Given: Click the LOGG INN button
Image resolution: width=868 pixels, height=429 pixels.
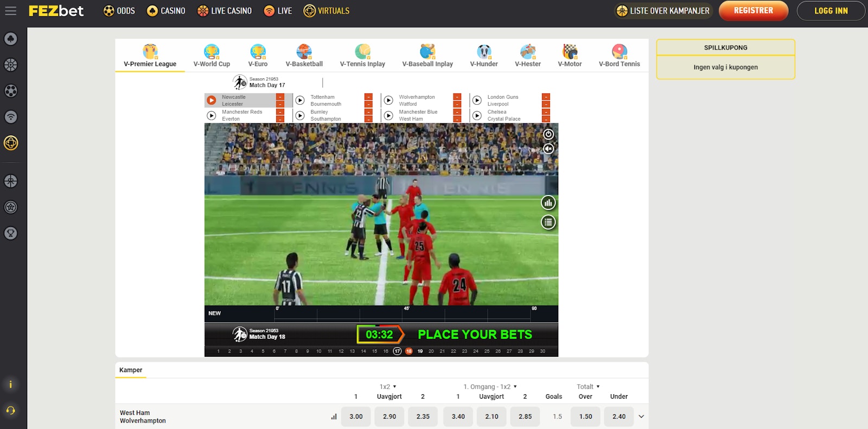Looking at the screenshot, I should (831, 11).
